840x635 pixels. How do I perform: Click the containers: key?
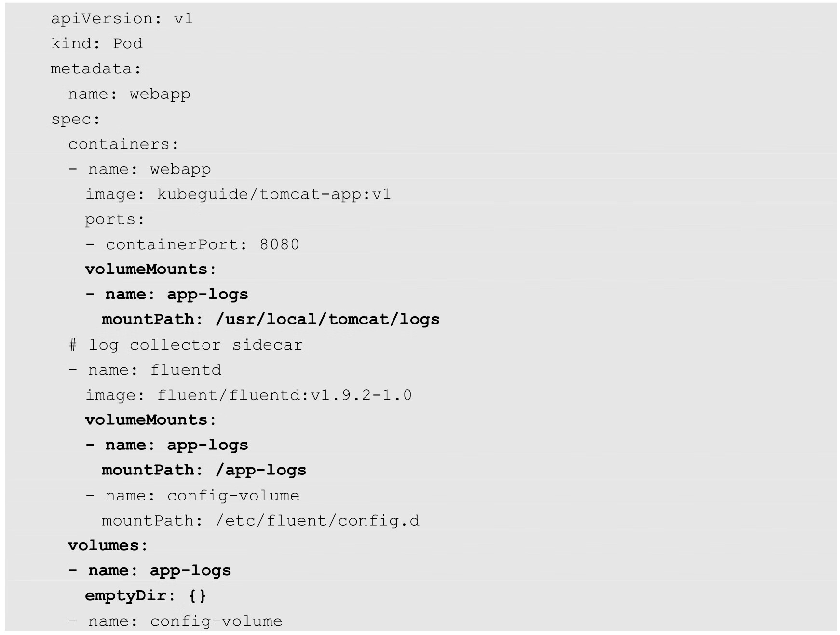[x=123, y=144]
